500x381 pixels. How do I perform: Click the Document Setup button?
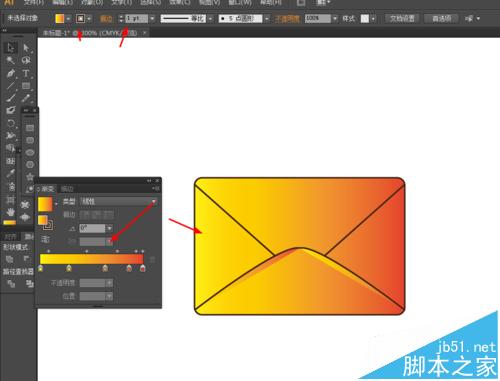pos(402,18)
